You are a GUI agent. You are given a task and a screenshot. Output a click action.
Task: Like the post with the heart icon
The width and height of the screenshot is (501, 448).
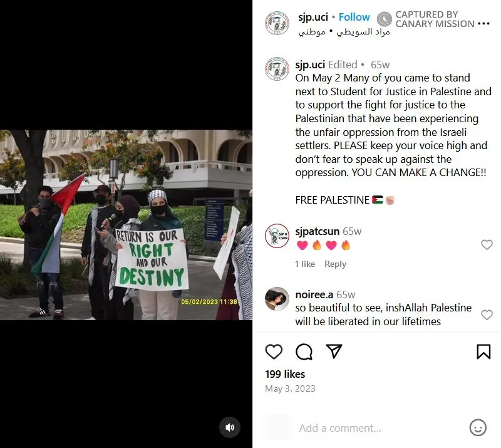274,352
